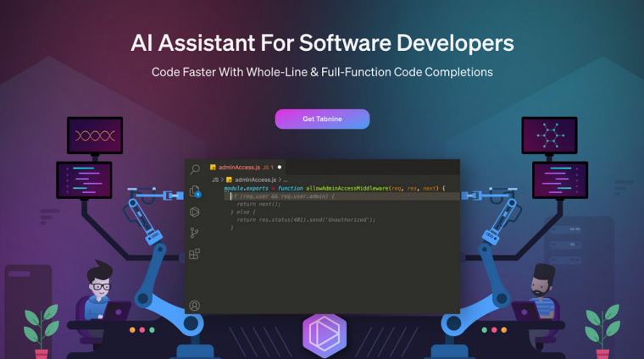
Task: Expand adminAccess.js breadcrumb segment
Action: click(255, 179)
